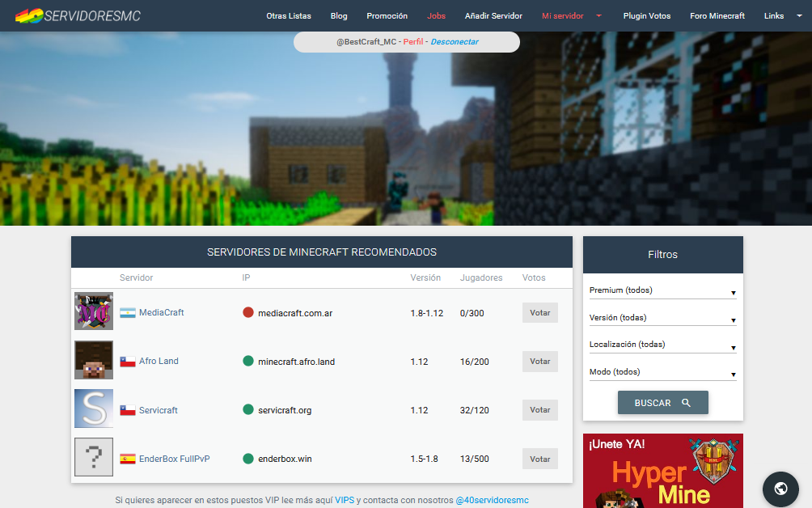812x508 pixels.
Task: Click the green status dot for minecraft.afro.land
Action: tap(248, 361)
